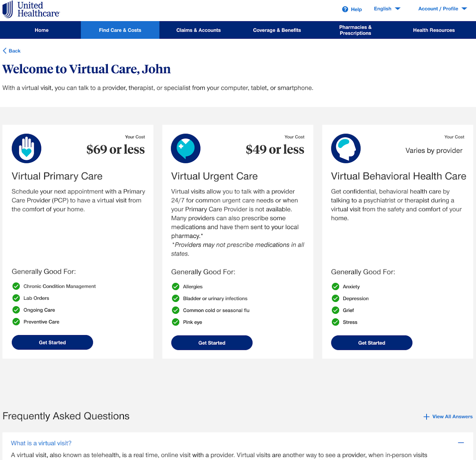Get Started with Virtual Behavioral Health Care

coord(372,343)
